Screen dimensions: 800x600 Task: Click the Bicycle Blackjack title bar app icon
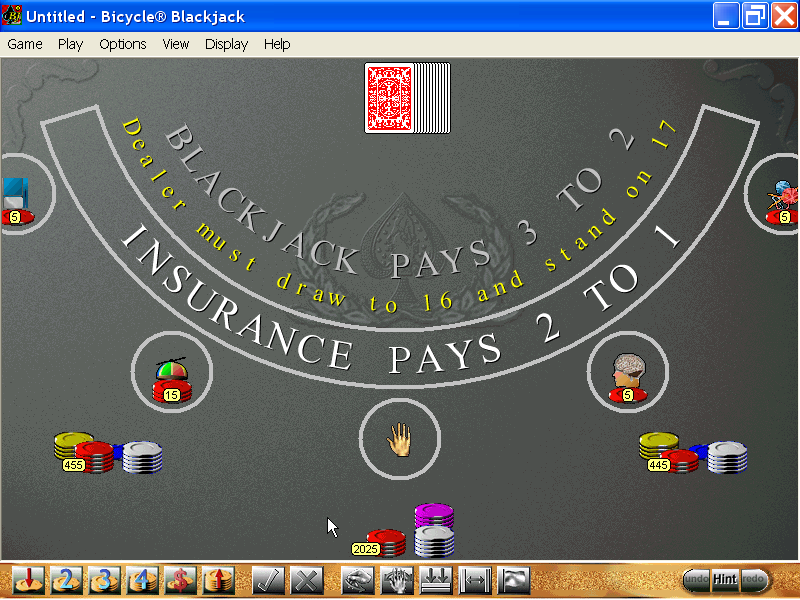pos(12,16)
